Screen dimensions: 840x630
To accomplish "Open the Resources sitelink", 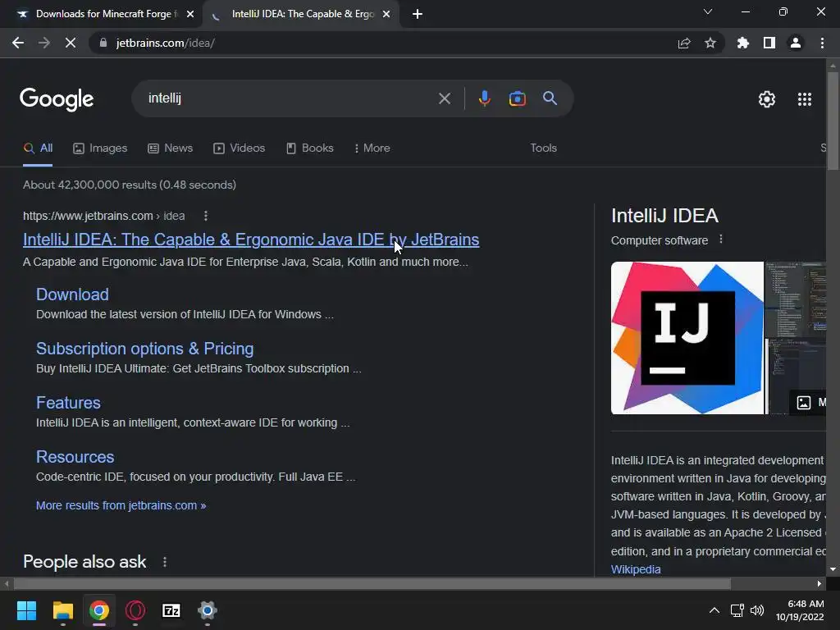I will [75, 457].
